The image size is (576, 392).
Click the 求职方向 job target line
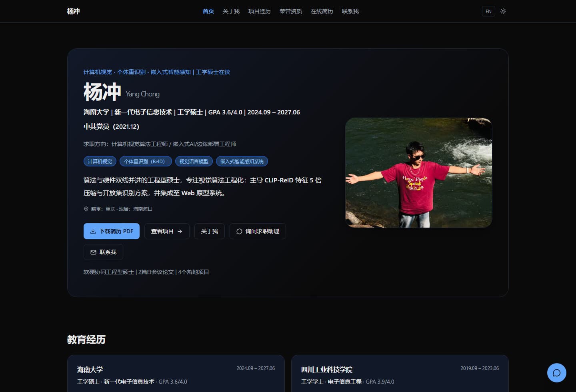(160, 144)
